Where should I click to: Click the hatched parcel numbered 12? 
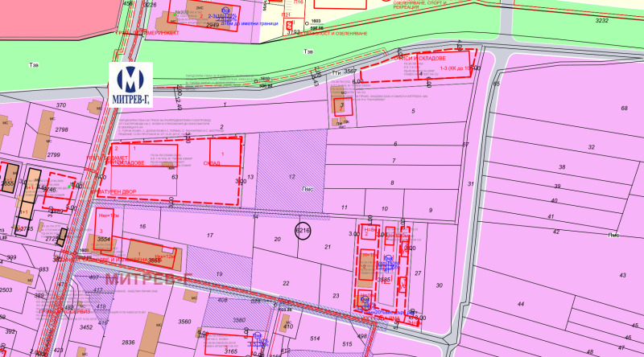click(x=291, y=176)
